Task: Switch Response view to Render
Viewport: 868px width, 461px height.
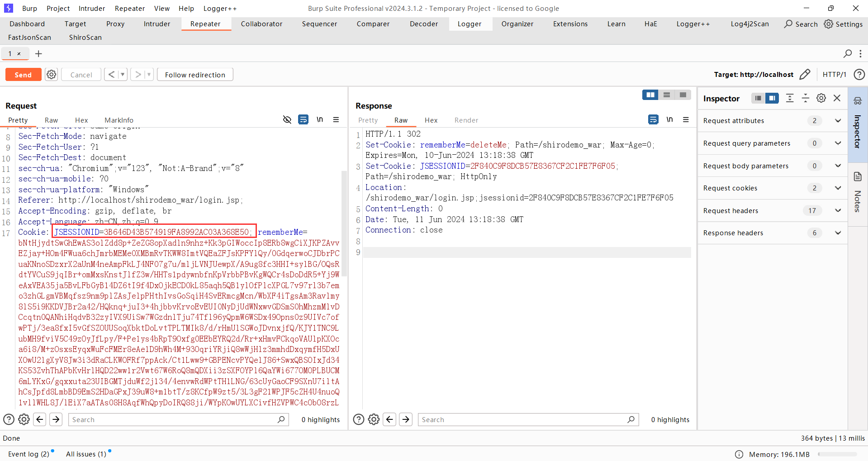Action: pyautogui.click(x=466, y=120)
